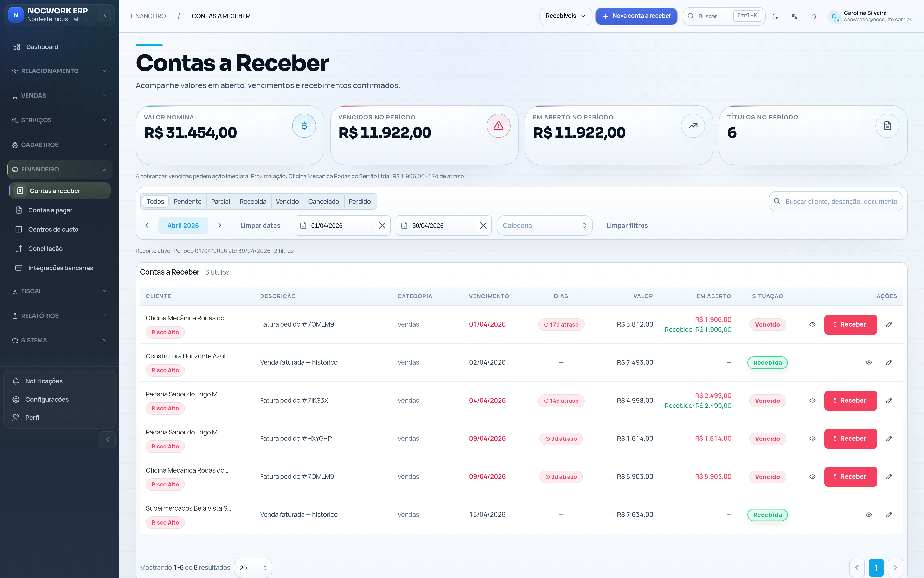Click Carolina Silveira avatar icon
Screen dimensions: 924x578
coord(834,16)
